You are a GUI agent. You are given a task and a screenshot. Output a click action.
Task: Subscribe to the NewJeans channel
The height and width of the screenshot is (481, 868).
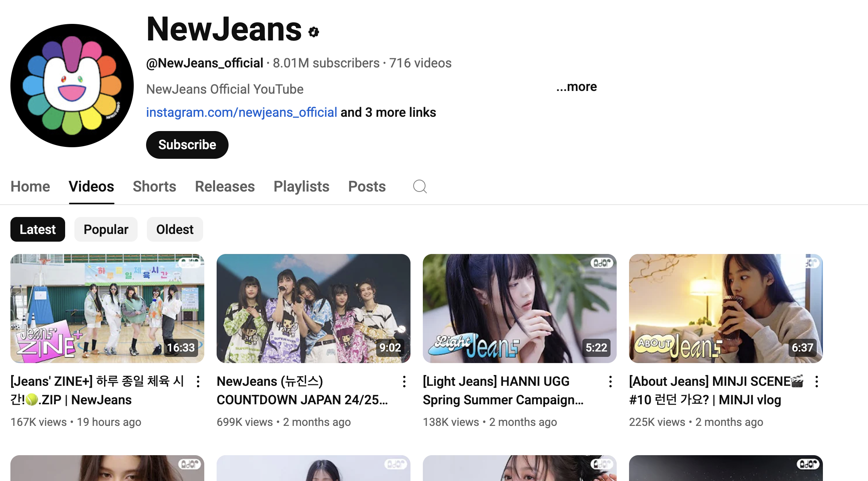pos(187,145)
